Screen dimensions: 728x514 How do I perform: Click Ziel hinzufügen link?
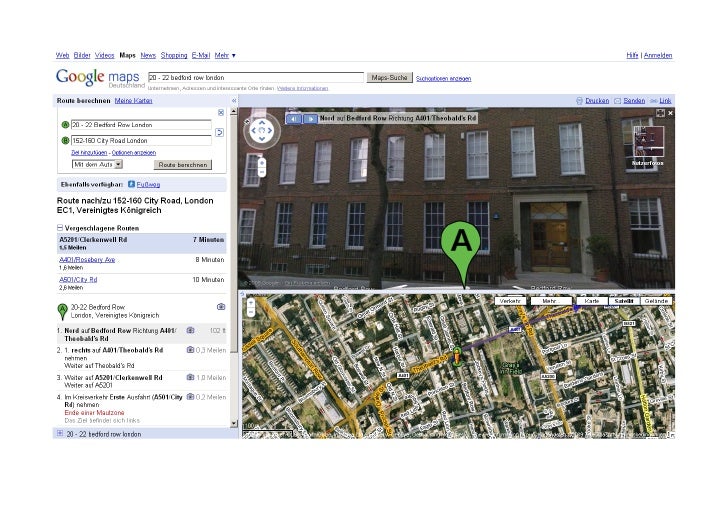click(x=89, y=152)
